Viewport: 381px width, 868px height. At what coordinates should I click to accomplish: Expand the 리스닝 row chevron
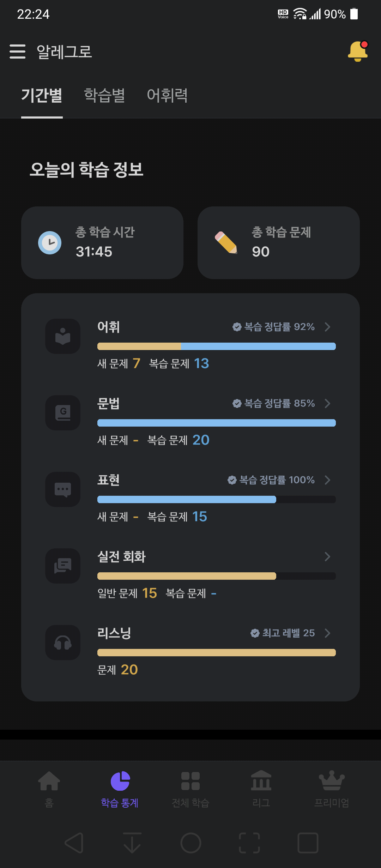coord(327,633)
